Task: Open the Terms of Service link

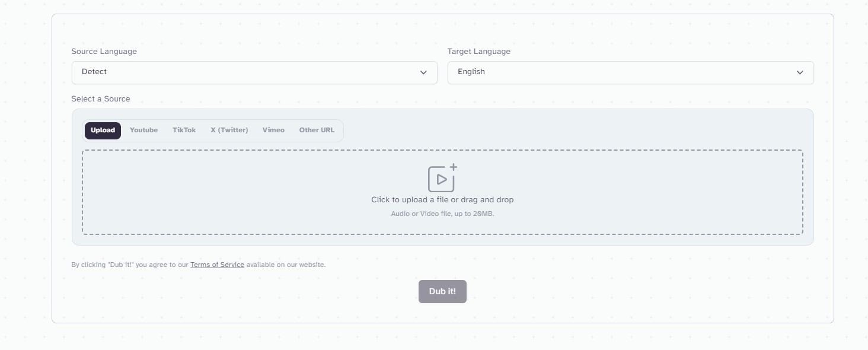Action: pos(217,265)
